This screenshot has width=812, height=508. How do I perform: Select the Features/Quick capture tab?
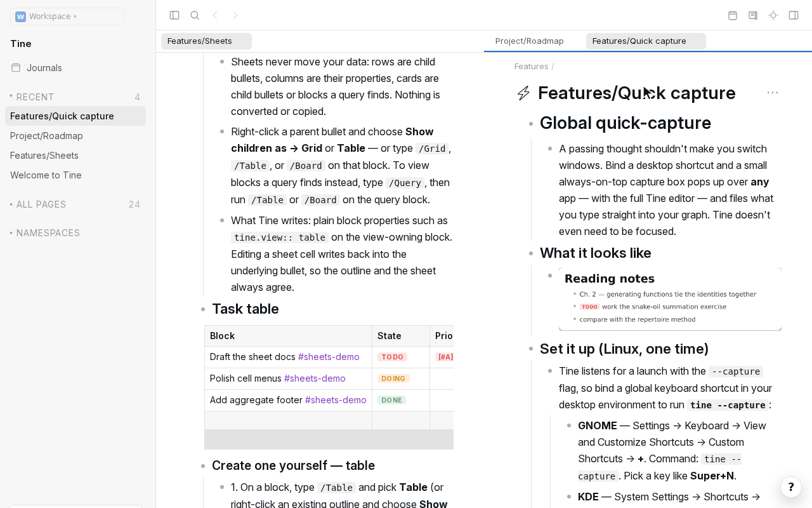pyautogui.click(x=646, y=41)
